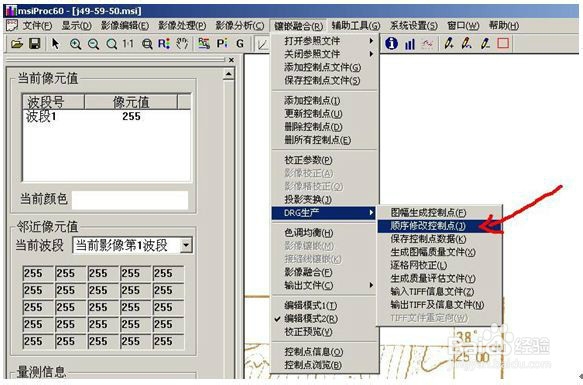Select the arrow pointer tool
This screenshot has height=385, width=583.
click(55, 44)
